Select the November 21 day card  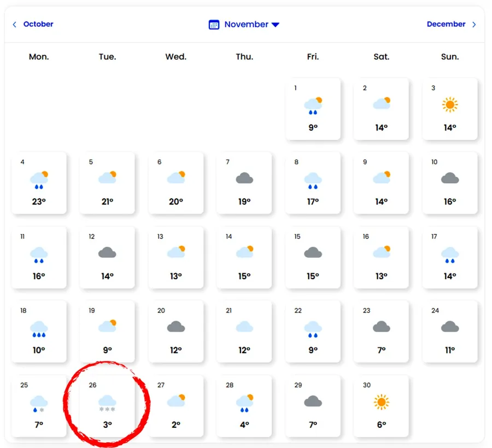pyautogui.click(x=244, y=331)
